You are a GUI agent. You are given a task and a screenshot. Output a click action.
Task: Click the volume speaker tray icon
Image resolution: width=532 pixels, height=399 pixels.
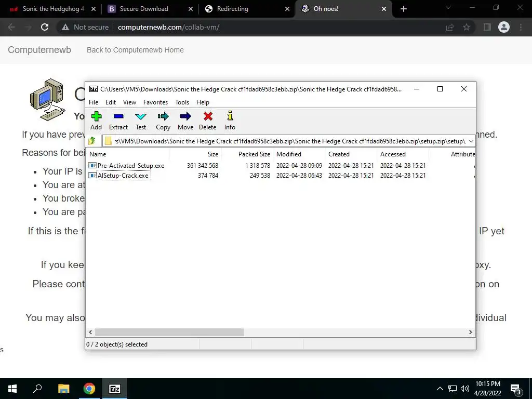click(465, 389)
